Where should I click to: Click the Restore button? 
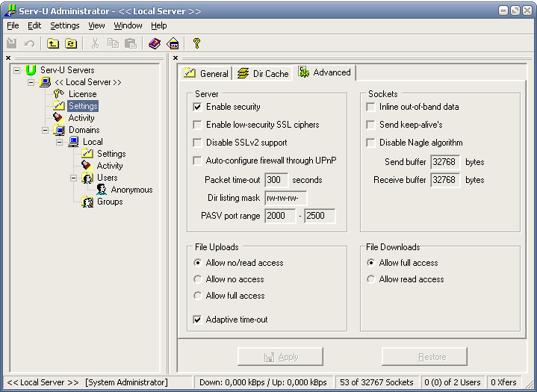tap(424, 357)
